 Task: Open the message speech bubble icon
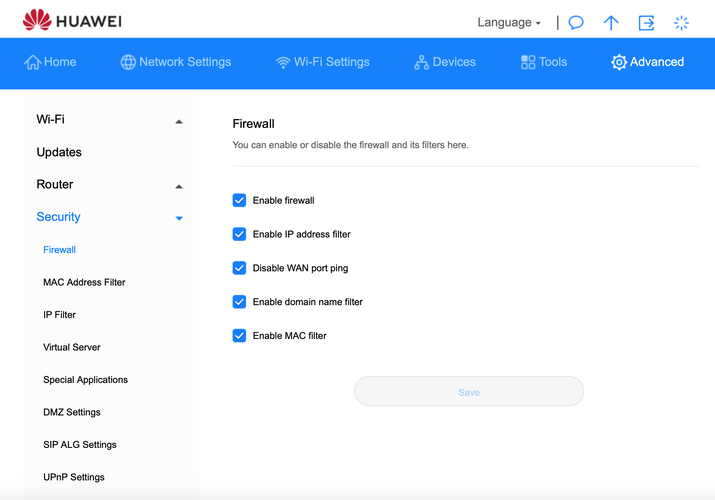coord(576,22)
